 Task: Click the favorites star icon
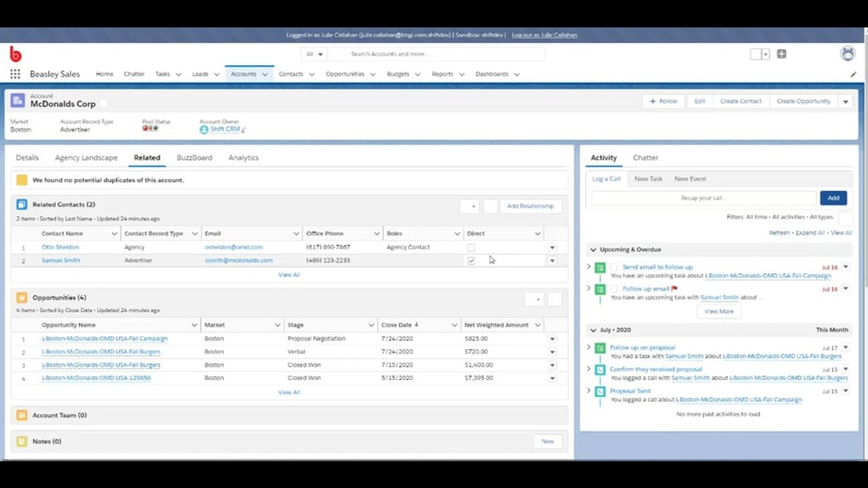click(756, 54)
